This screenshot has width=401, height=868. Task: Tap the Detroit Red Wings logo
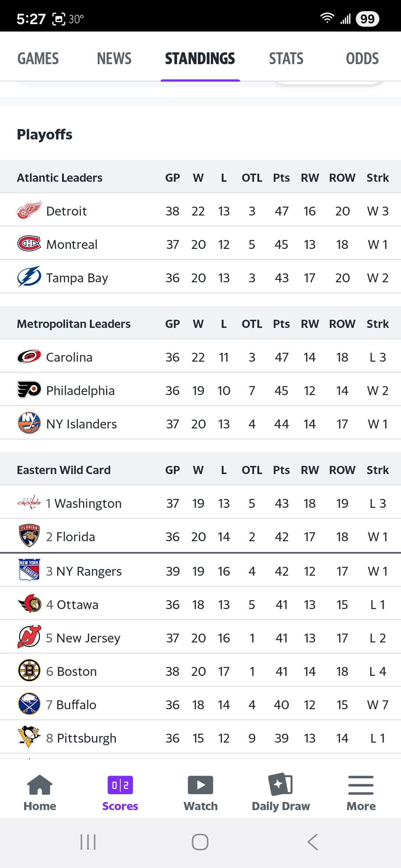[29, 210]
